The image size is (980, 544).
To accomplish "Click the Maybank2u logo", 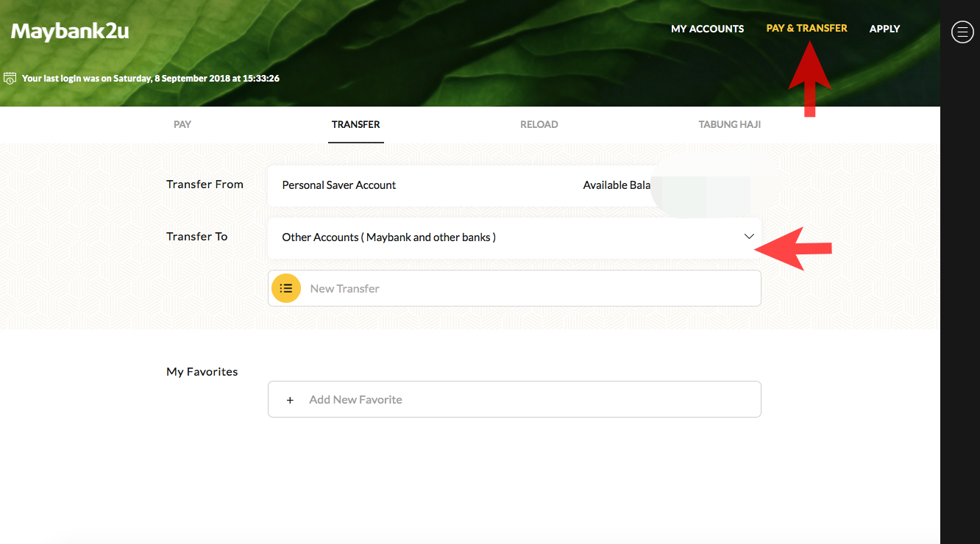I will tap(70, 31).
